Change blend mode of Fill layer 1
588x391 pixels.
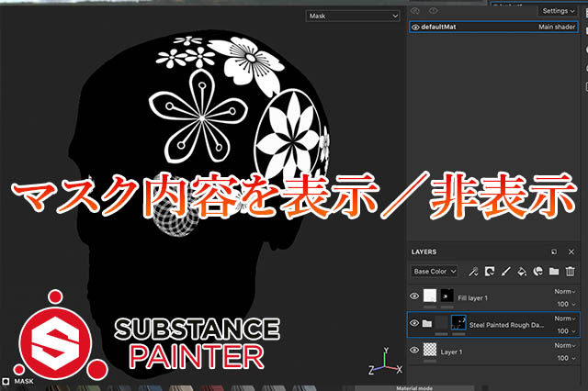(563, 291)
